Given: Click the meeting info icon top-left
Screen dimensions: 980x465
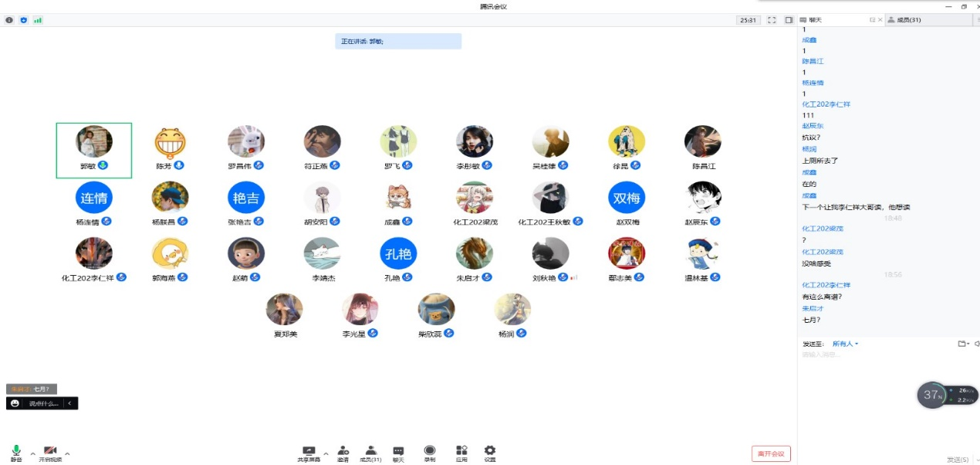Looking at the screenshot, I should tap(9, 20).
